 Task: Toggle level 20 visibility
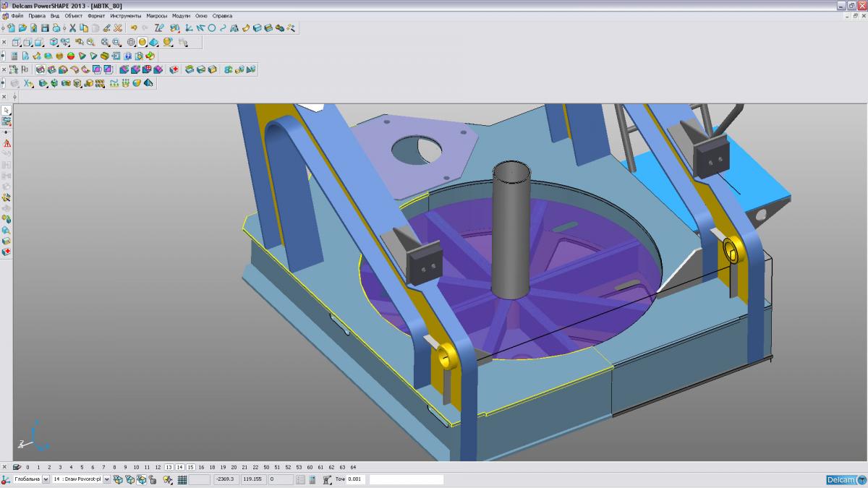[x=234, y=467]
